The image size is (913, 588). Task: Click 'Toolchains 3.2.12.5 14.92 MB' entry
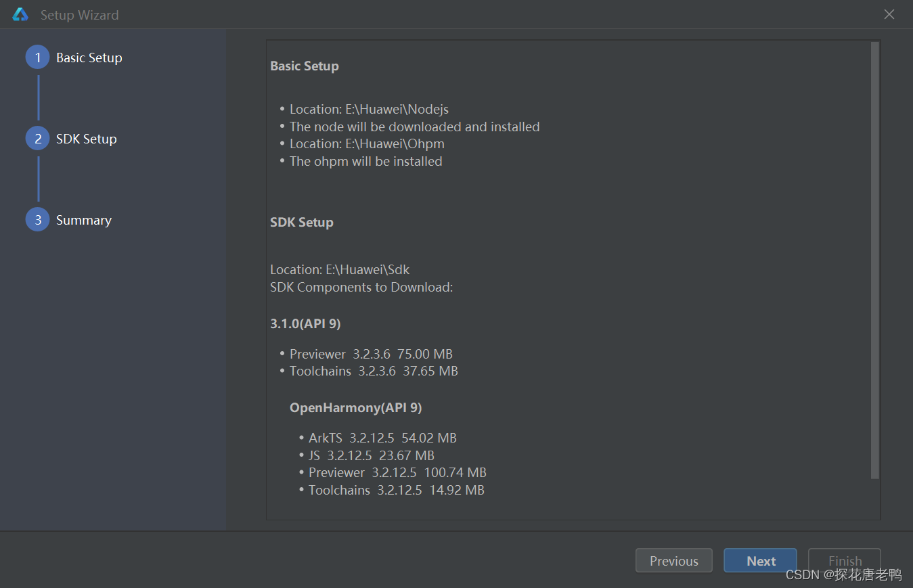pyautogui.click(x=397, y=490)
